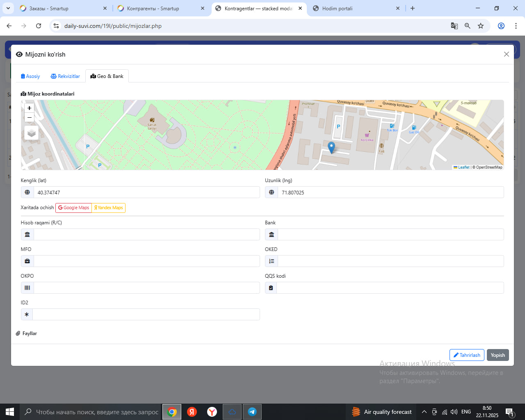
Task: Open the Rekvizitlar tab
Action: [x=65, y=76]
